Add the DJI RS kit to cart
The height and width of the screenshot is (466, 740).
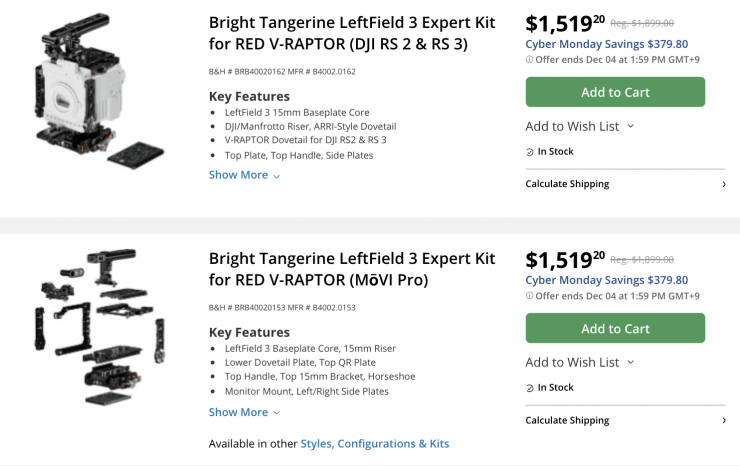click(615, 92)
